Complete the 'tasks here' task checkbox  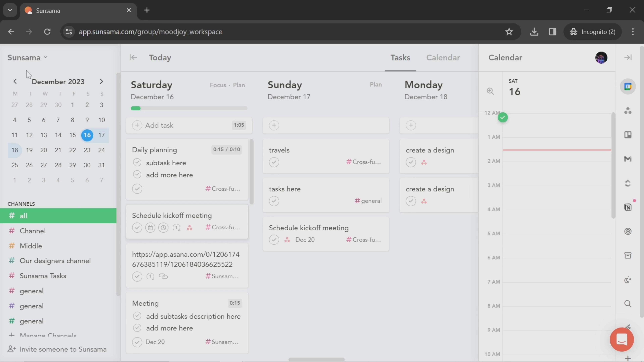pyautogui.click(x=274, y=201)
